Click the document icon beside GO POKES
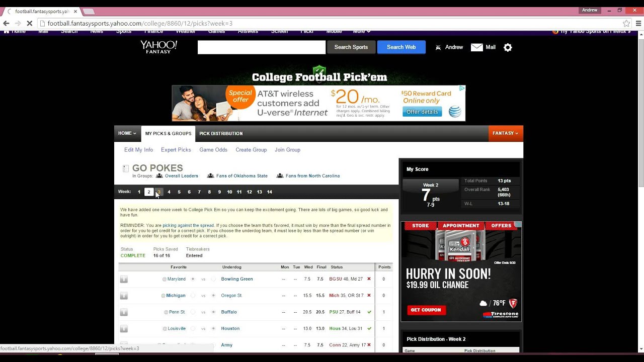The width and height of the screenshot is (644, 362). [x=126, y=168]
